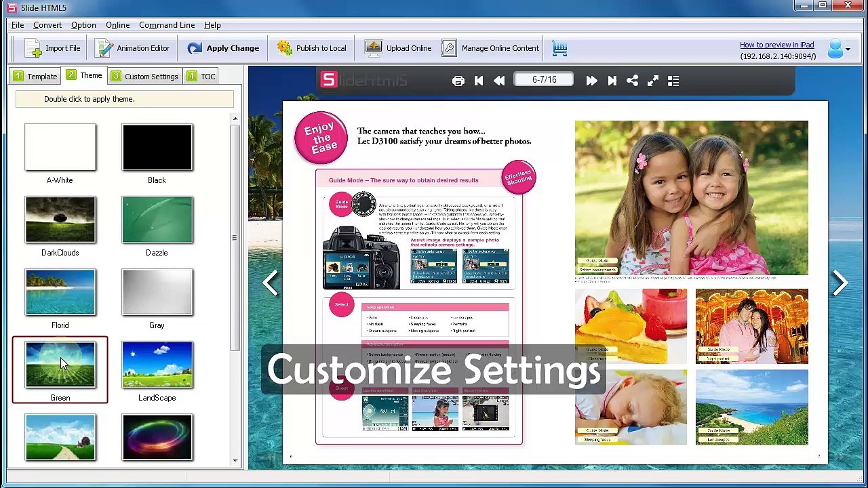Screen dimensions: 868x488
Task: Click the theme list scroll up arrow
Action: point(235,119)
